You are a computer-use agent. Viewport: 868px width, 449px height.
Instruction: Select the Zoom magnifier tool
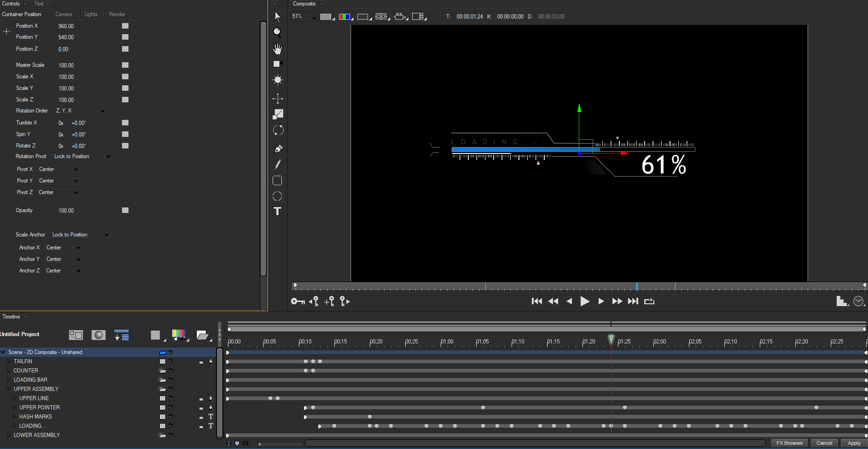tap(277, 32)
